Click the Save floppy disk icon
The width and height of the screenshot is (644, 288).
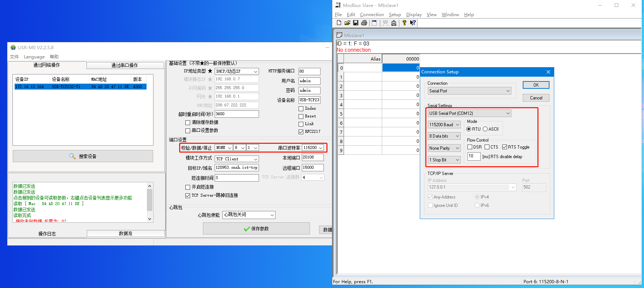[x=355, y=23]
